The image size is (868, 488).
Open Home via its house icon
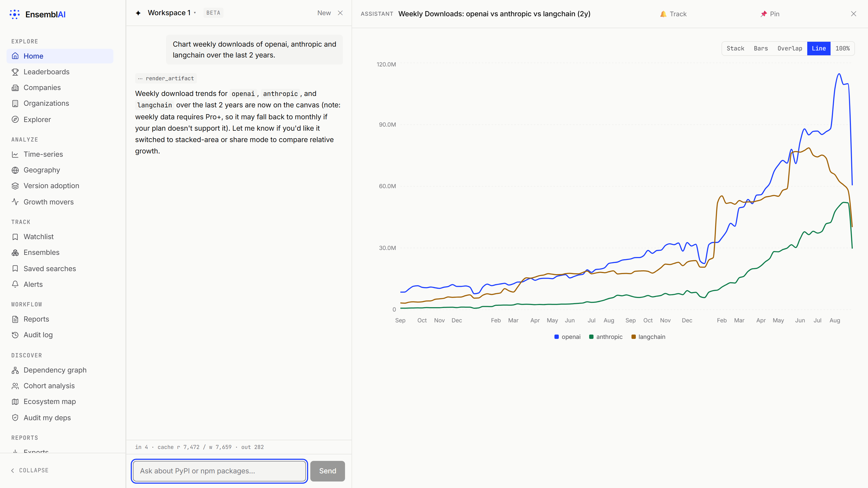click(x=15, y=56)
